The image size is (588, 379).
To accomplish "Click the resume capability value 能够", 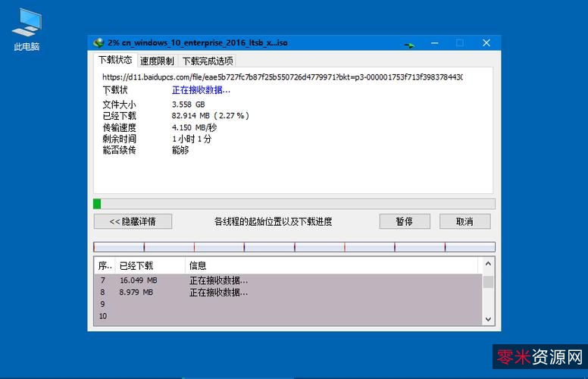I will coord(180,151).
